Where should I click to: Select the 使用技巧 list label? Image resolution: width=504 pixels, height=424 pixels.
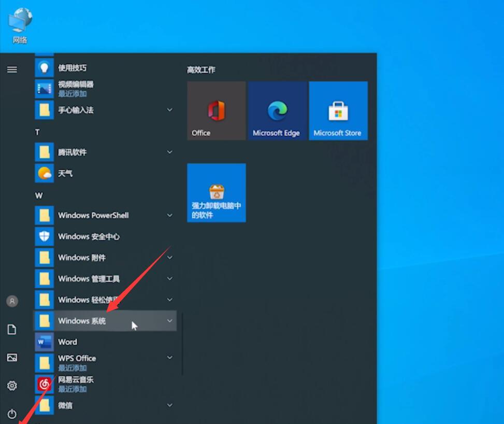pos(73,68)
